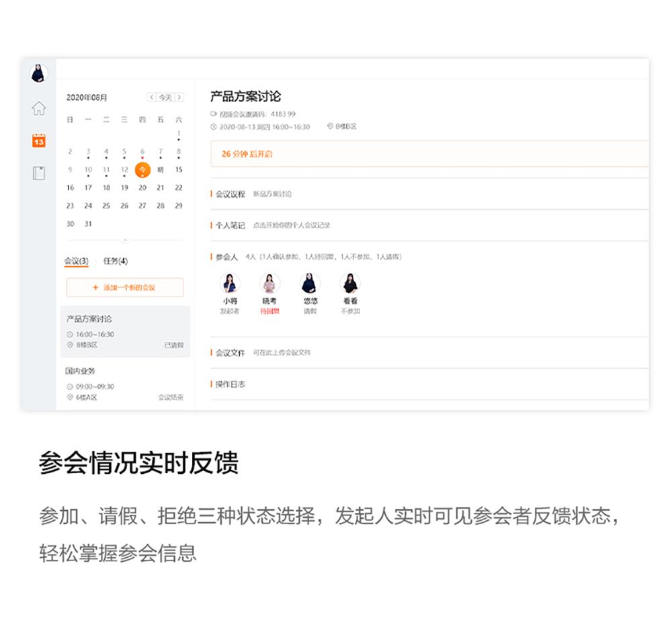Screen dimensions: 672x623
Task: Click 添加一个新的会议 button
Action: 125,288
